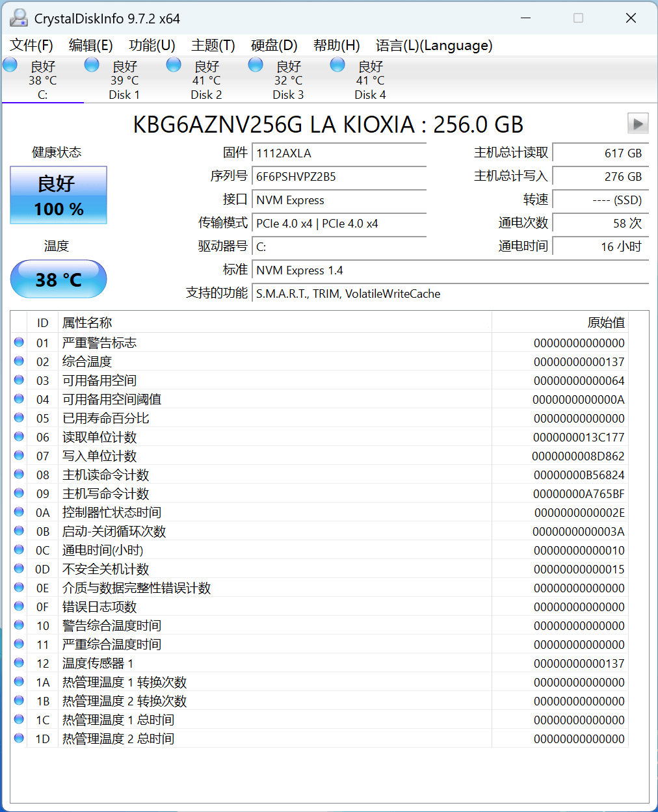This screenshot has height=812, width=658.
Task: Click the 良好 100% health status button
Action: [59, 195]
